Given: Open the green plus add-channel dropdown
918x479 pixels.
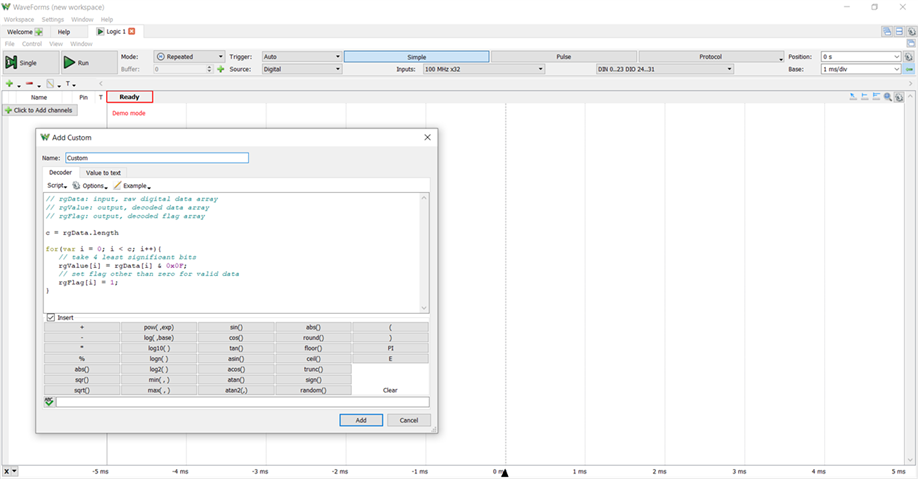Looking at the screenshot, I should pos(12,84).
